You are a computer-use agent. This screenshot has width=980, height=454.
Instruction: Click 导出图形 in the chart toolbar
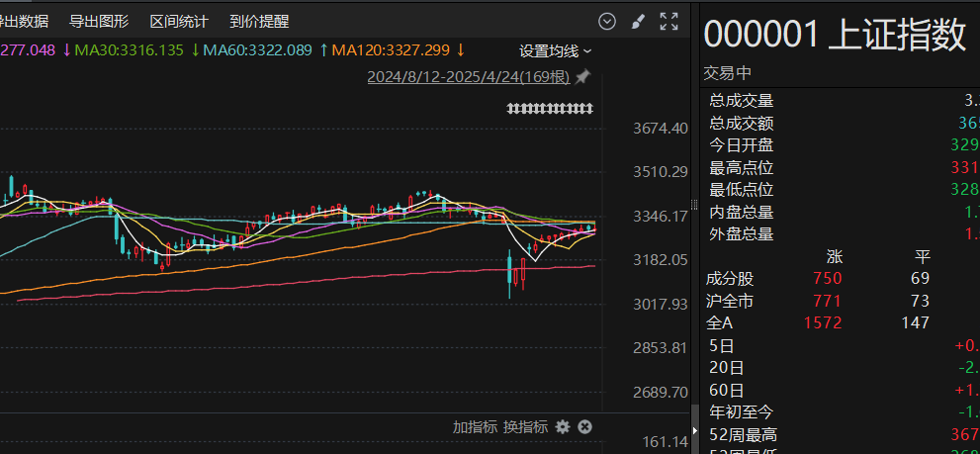tap(99, 22)
